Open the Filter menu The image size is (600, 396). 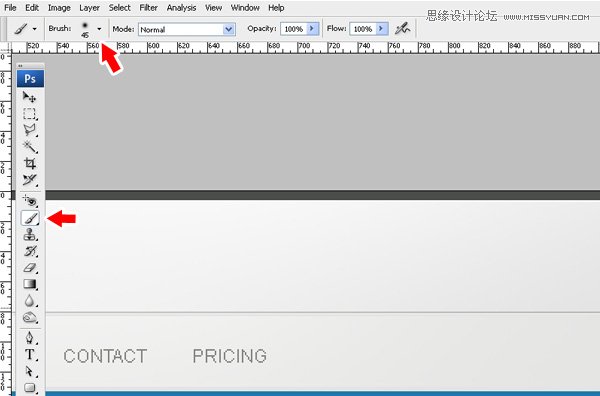pos(148,8)
